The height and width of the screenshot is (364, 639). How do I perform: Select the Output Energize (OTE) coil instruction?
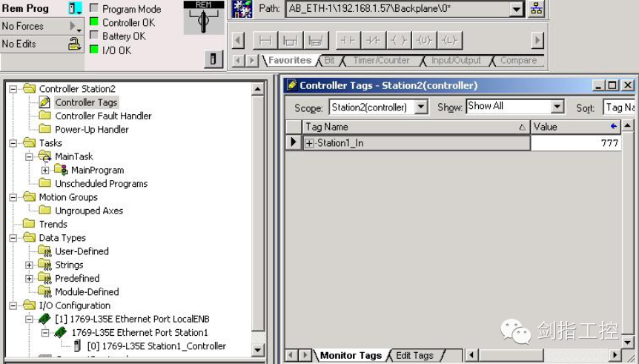click(x=399, y=40)
